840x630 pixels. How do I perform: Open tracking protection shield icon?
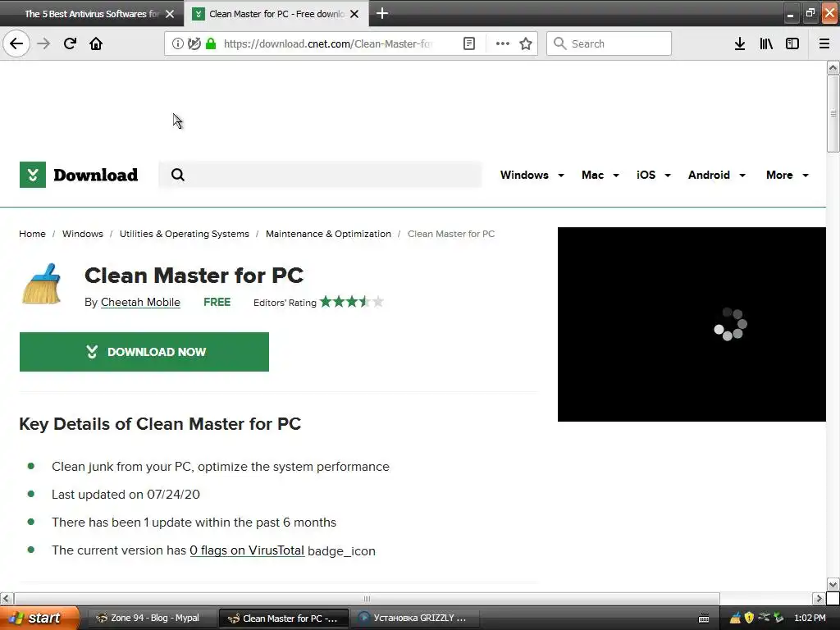click(194, 43)
